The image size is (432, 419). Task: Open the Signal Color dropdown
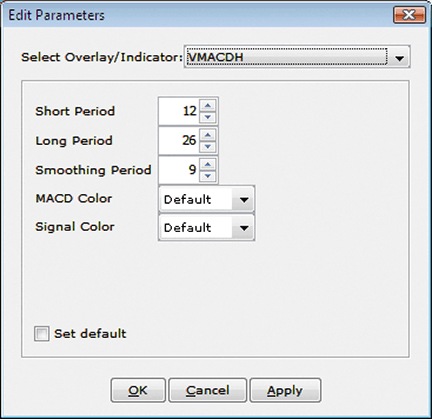pyautogui.click(x=207, y=228)
